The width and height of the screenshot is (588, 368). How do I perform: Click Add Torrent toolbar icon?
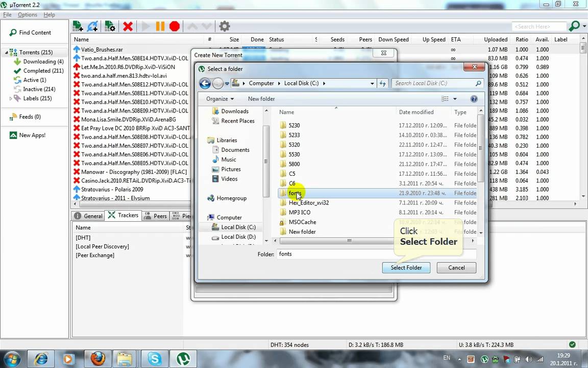(78, 26)
